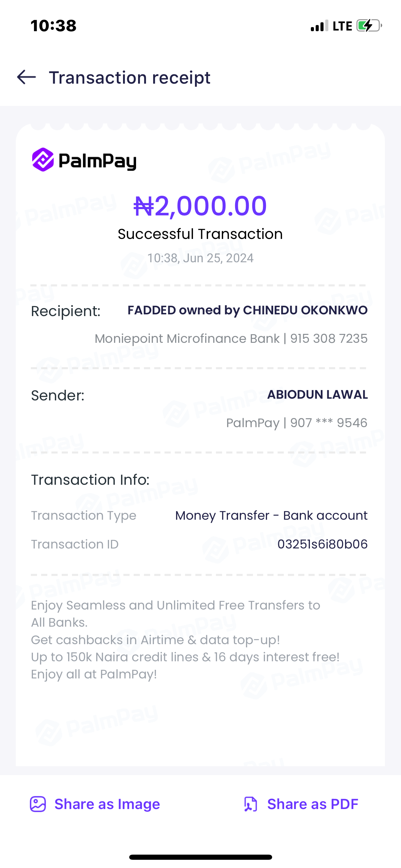Tap the Share as PDF document icon
401x868 pixels.
(x=251, y=804)
